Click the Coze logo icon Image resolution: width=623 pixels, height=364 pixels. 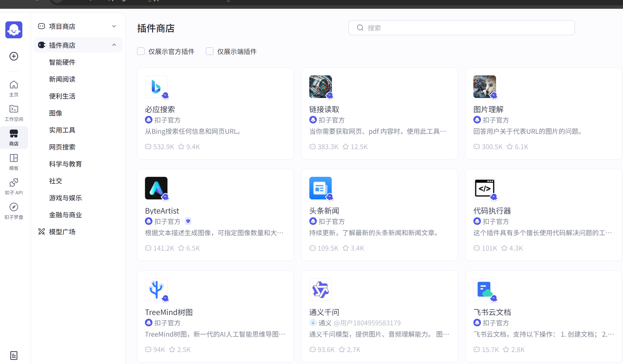point(14,30)
